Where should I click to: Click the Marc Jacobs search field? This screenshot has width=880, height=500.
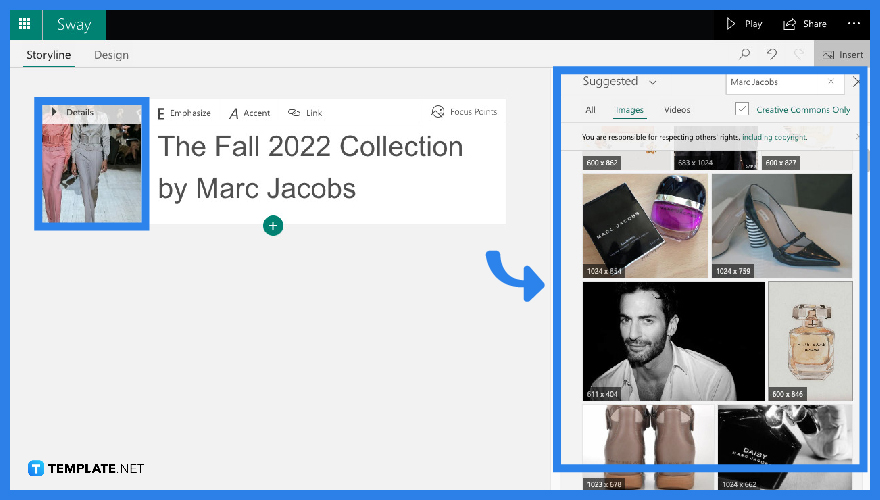click(774, 82)
